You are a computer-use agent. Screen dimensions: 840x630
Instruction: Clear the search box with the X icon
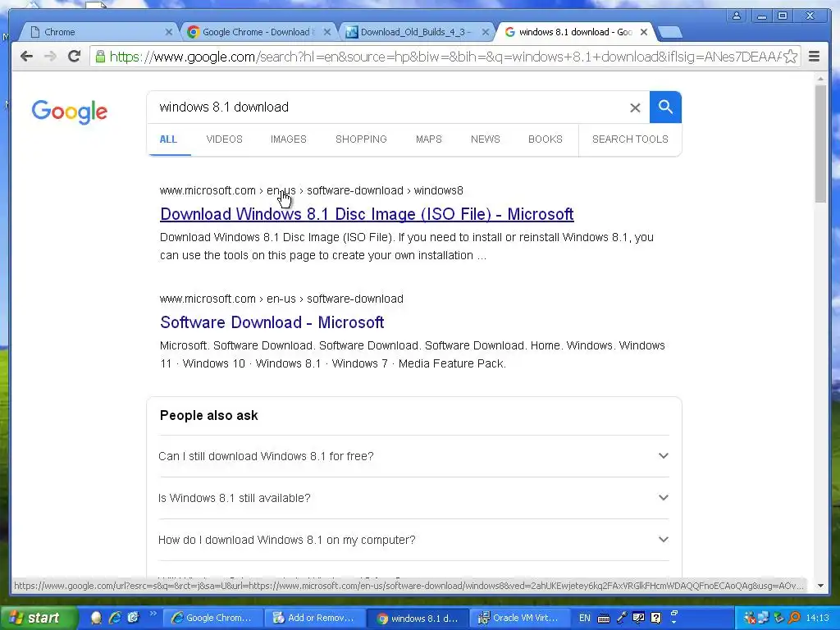pyautogui.click(x=635, y=107)
